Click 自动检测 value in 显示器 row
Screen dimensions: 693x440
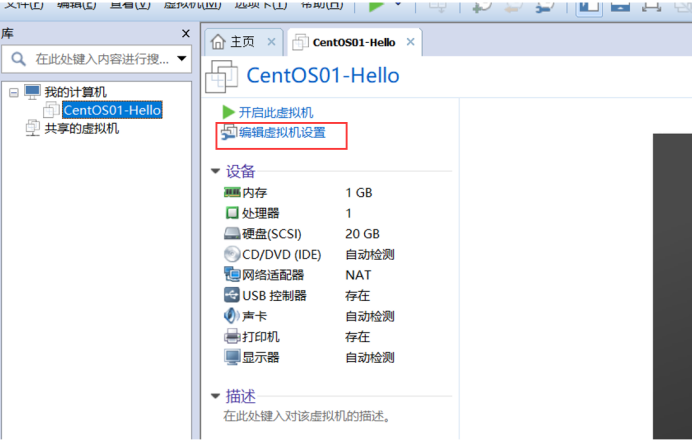[370, 357]
